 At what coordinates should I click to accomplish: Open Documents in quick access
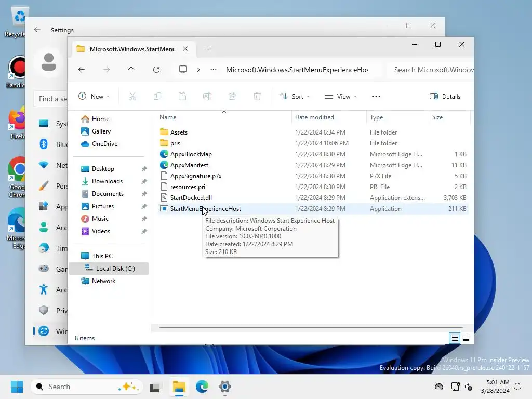[108, 194]
